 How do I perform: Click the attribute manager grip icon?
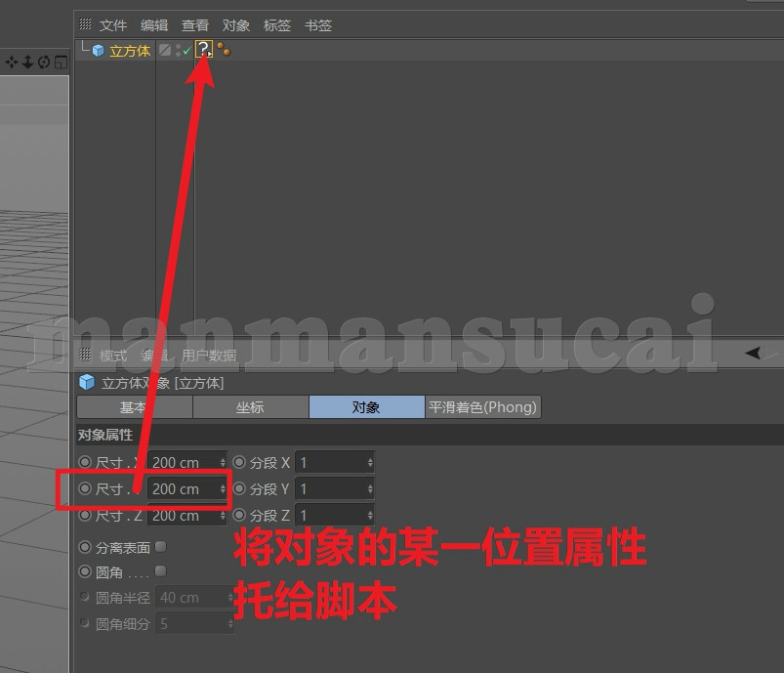(x=86, y=355)
